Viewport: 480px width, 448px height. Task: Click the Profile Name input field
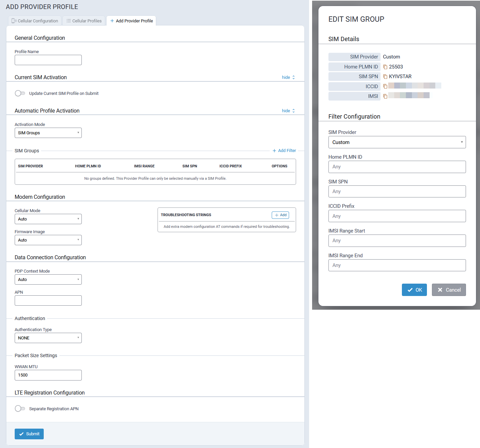pos(48,60)
